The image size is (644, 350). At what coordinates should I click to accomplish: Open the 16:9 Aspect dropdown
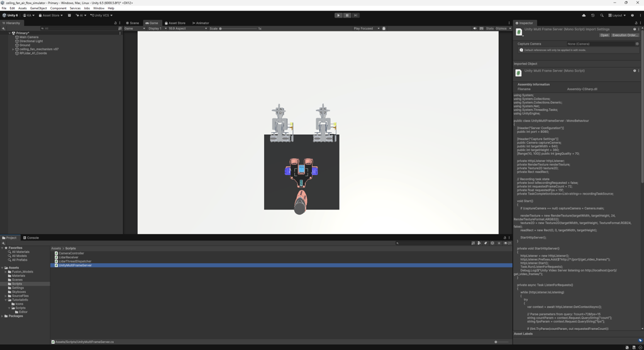[187, 28]
